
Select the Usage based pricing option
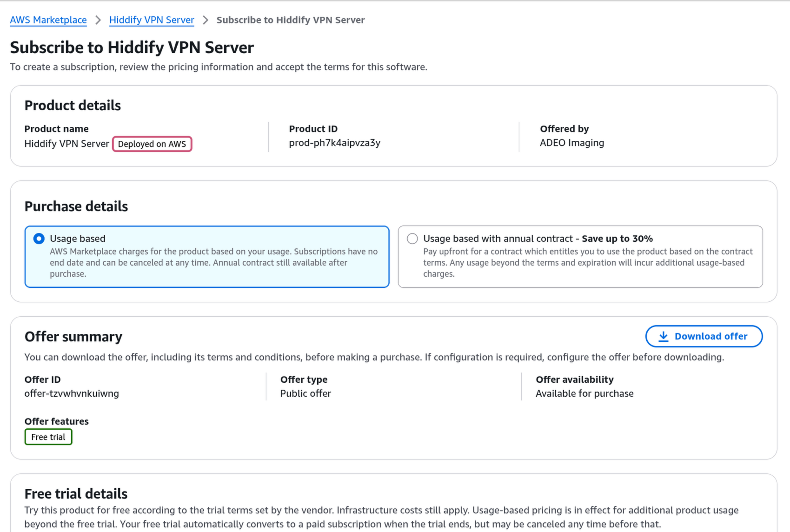(39, 239)
